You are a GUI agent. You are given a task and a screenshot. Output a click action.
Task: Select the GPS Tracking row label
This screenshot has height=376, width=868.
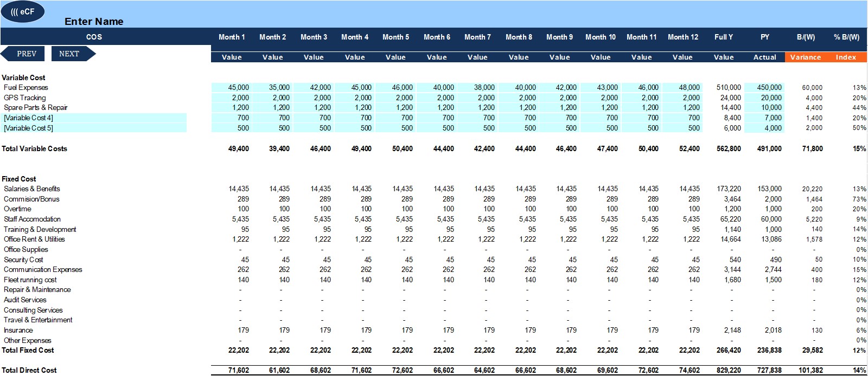(x=25, y=98)
